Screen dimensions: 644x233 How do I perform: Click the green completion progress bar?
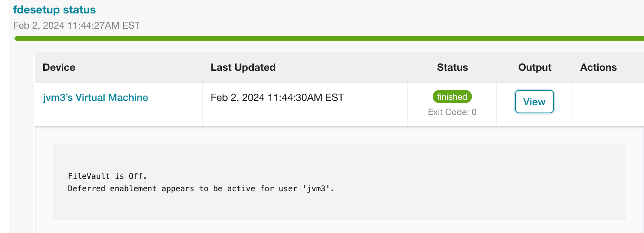tap(329, 38)
